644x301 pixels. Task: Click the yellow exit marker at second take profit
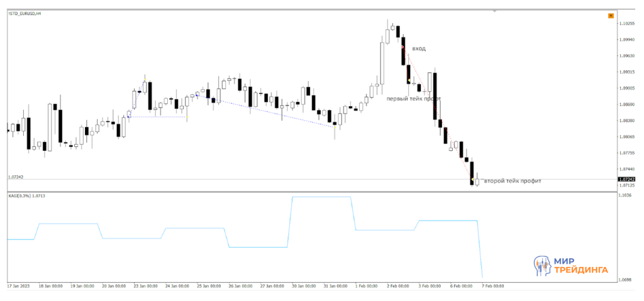472,180
